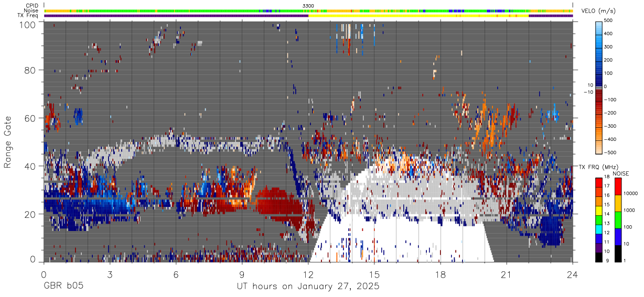Click range gate tick label 60
Screen dimensions: 644x297
(x=30, y=118)
